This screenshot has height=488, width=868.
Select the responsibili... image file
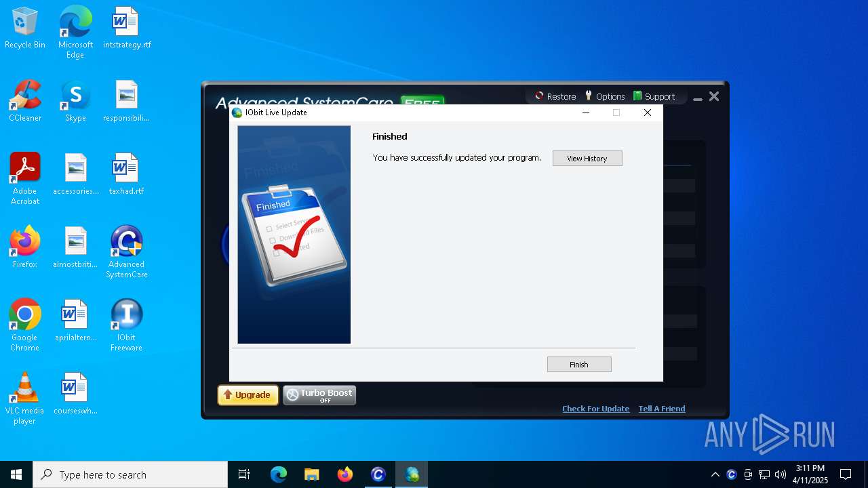pyautogui.click(x=127, y=101)
